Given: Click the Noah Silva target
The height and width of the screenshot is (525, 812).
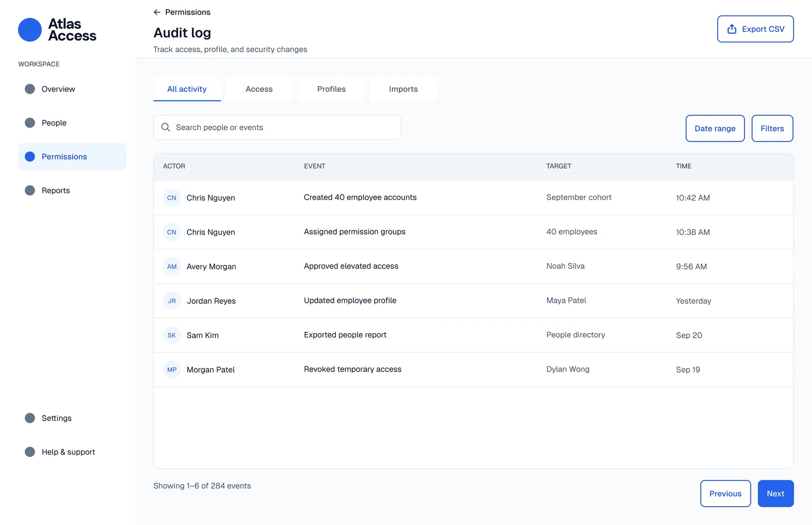Looking at the screenshot, I should click(x=566, y=266).
